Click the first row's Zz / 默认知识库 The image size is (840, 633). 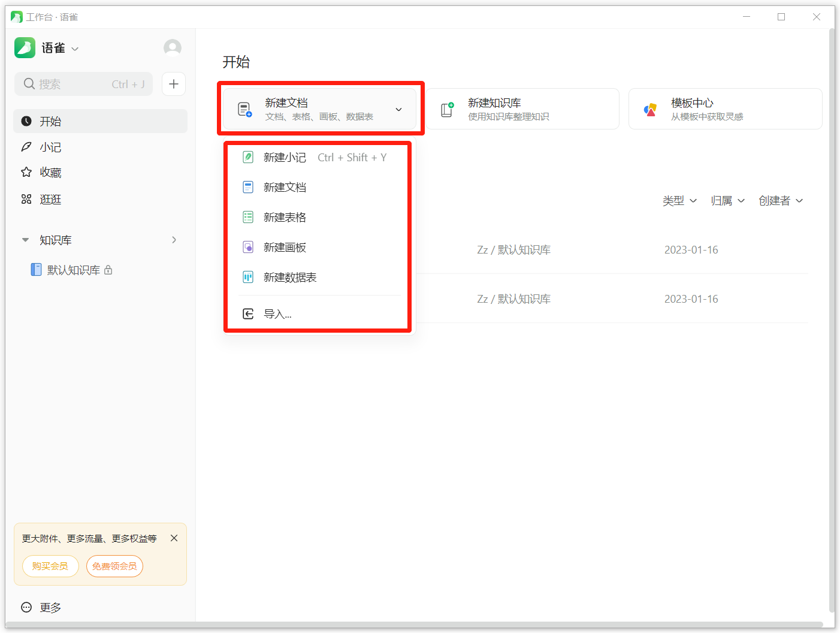coord(513,250)
